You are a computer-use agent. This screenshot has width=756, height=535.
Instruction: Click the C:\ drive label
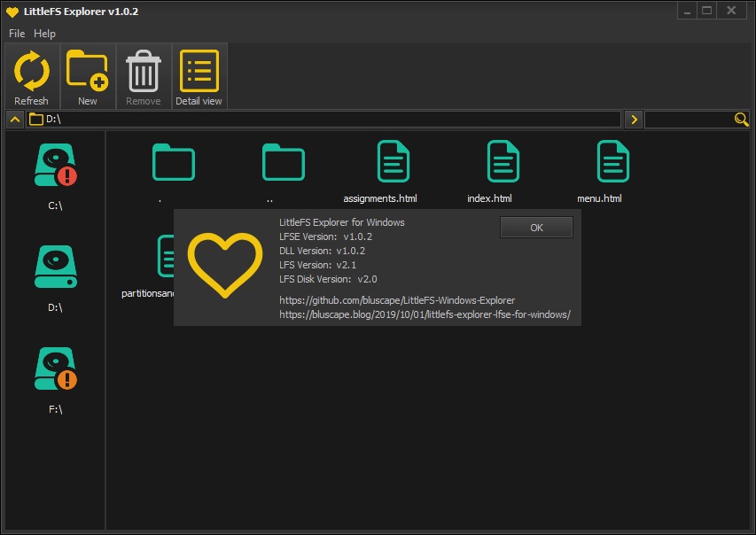[x=56, y=205]
